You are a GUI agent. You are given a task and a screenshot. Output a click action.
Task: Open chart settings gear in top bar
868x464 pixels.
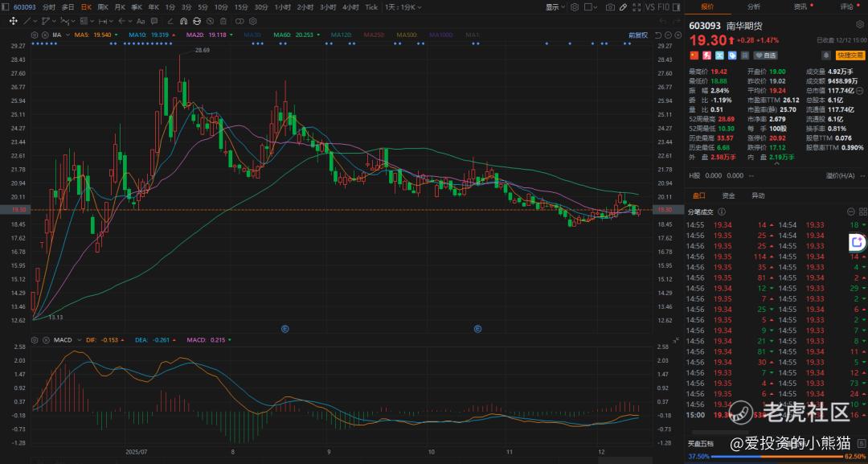coord(575,7)
